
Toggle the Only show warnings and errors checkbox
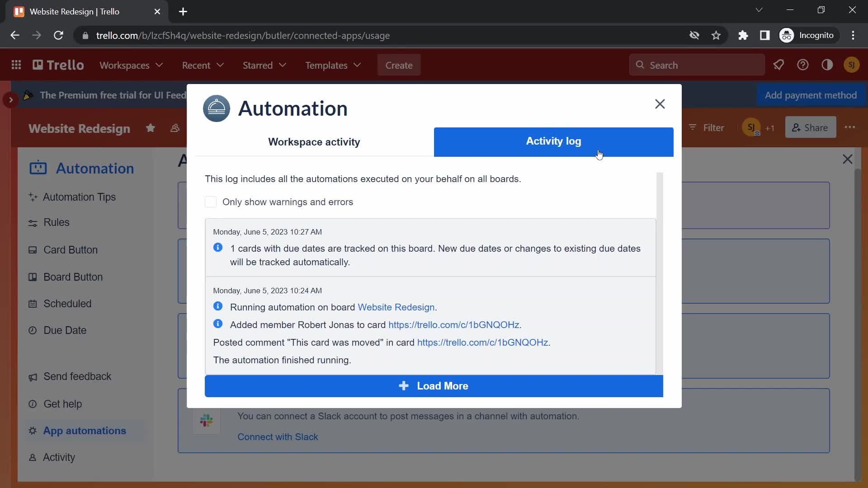pyautogui.click(x=211, y=202)
